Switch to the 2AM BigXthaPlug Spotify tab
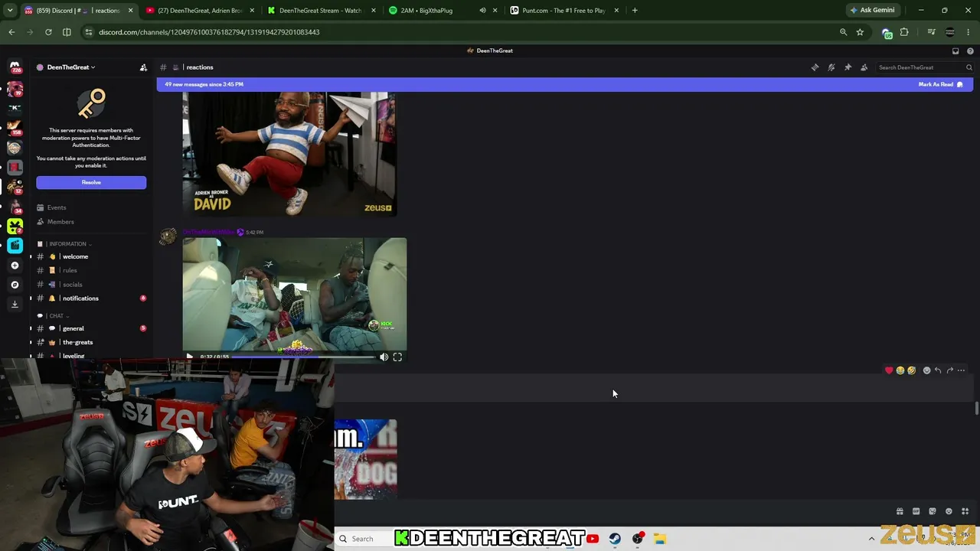The image size is (980, 551). click(443, 11)
